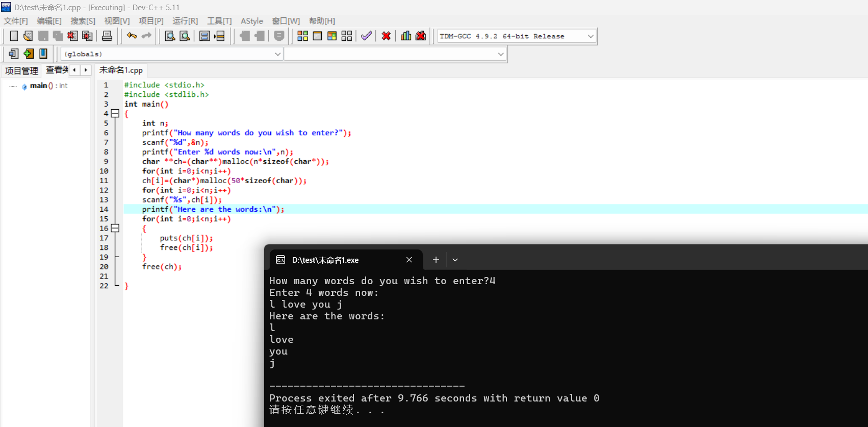Viewport: 868px width, 427px height.
Task: Open profile analysis chart icon
Action: tap(406, 36)
